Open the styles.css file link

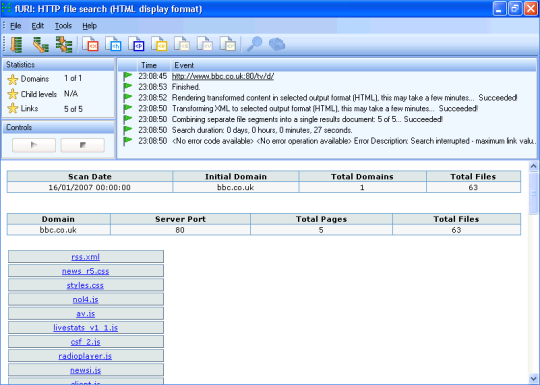(x=85, y=285)
